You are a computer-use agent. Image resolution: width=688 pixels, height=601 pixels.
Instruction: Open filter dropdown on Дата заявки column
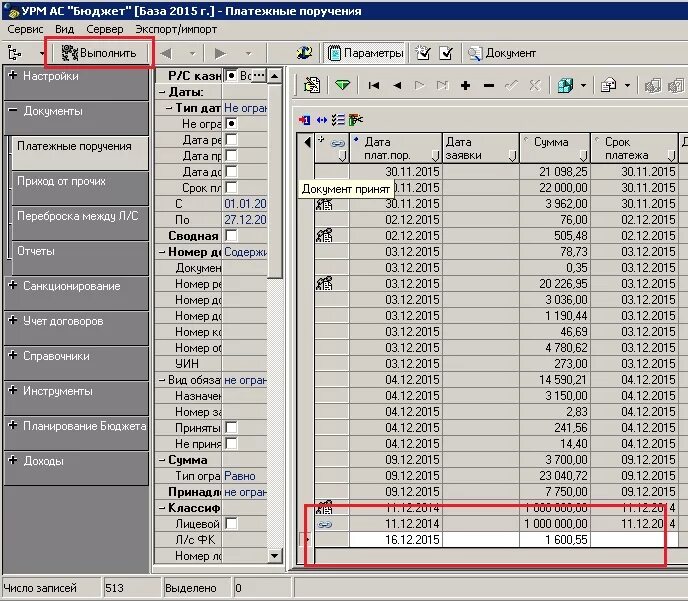coord(512,156)
